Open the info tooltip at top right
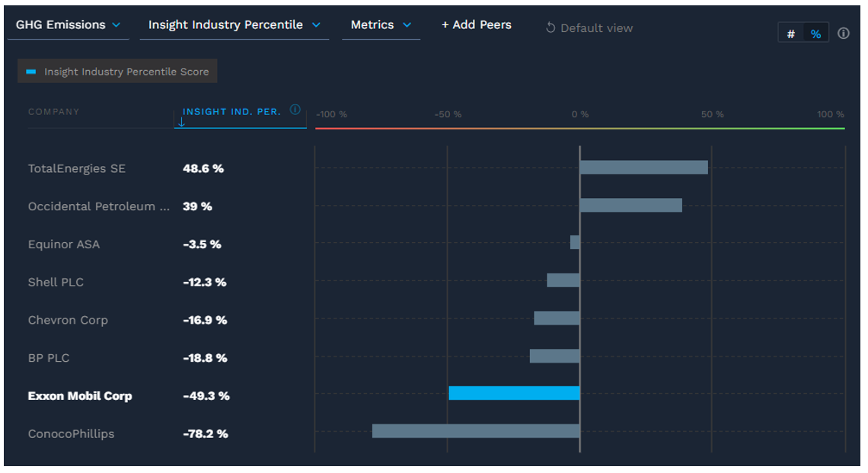The image size is (868, 473). point(844,33)
